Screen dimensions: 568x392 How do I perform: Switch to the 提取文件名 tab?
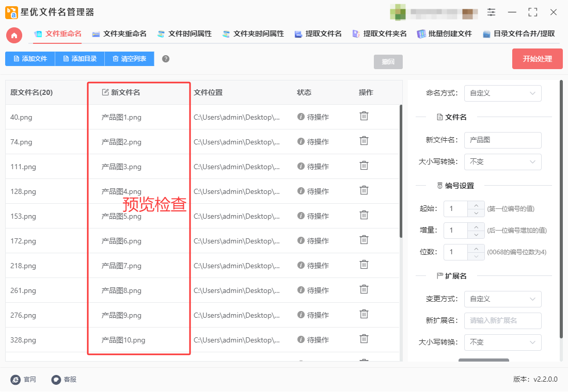click(318, 34)
